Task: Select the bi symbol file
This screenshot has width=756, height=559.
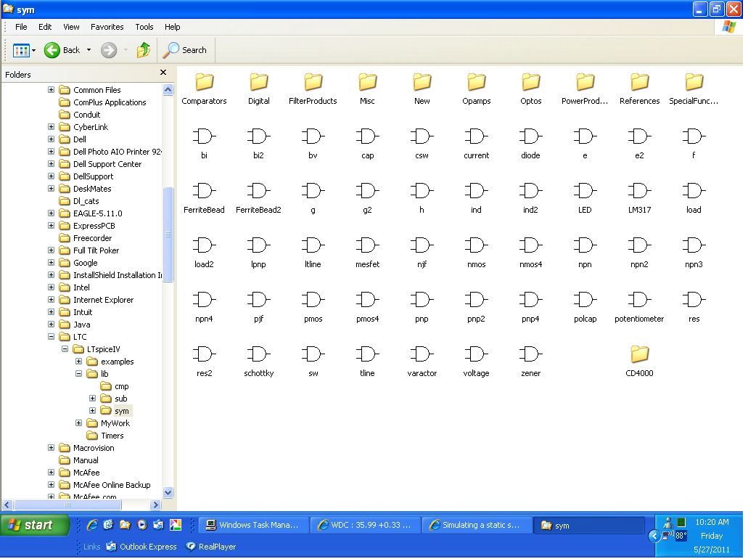Action: [204, 143]
